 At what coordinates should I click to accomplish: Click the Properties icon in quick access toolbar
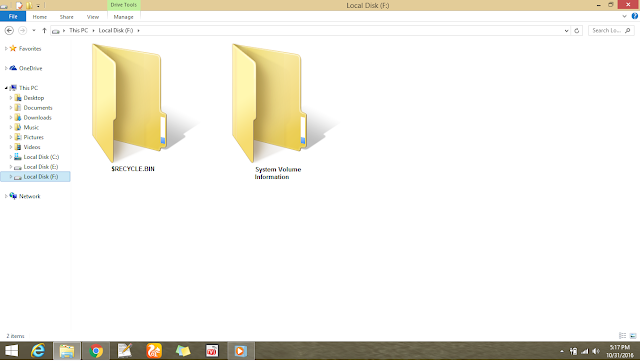(19, 5)
